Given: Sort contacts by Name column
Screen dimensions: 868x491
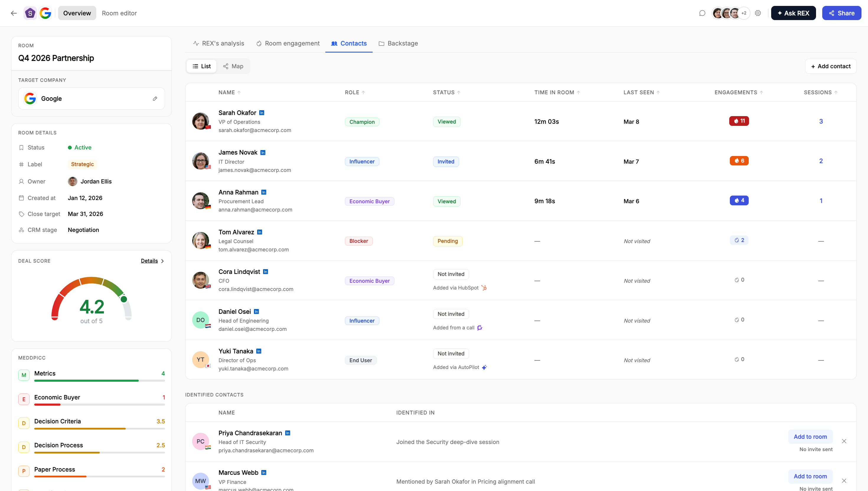Looking at the screenshot, I should pos(229,92).
